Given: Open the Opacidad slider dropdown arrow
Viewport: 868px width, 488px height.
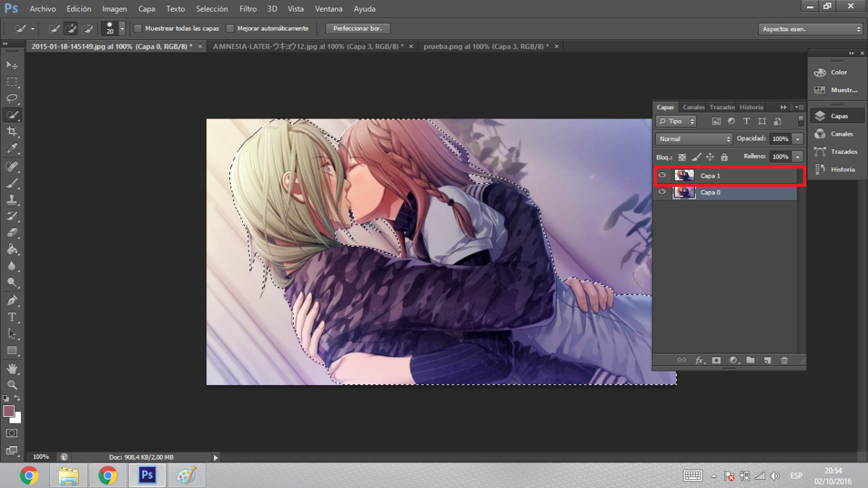Looking at the screenshot, I should [798, 139].
